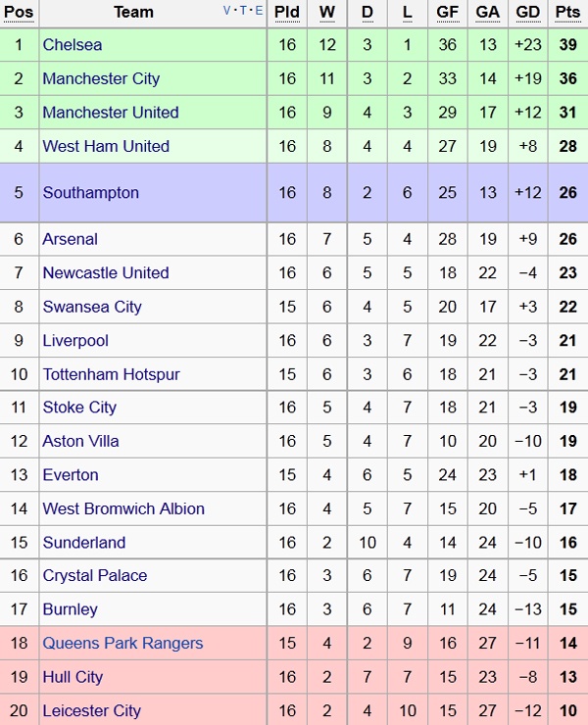Go to West Ham United page
The image size is (588, 725).
click(106, 146)
